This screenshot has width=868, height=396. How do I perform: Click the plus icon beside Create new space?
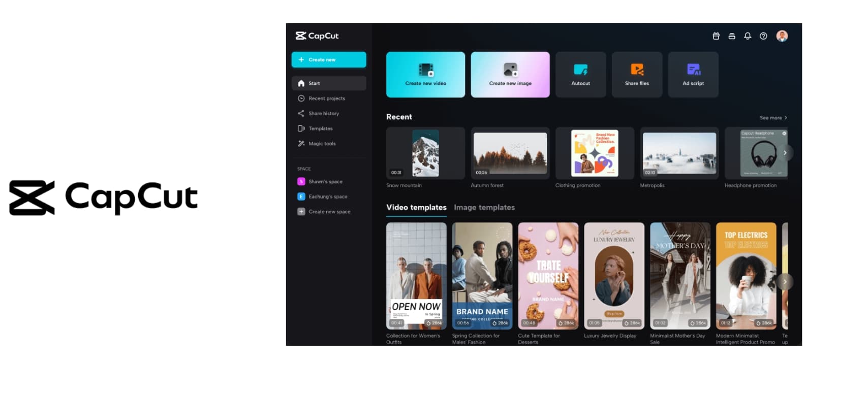click(301, 212)
